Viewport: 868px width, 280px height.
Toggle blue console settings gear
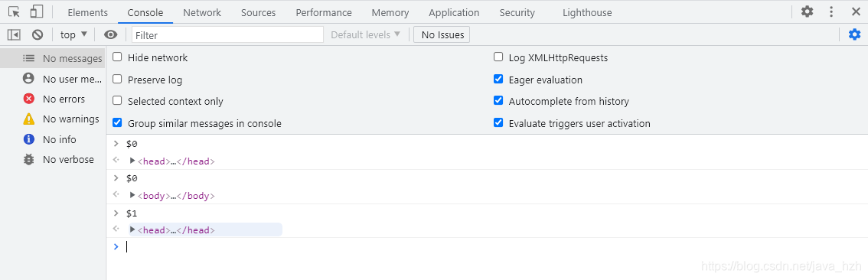point(855,35)
